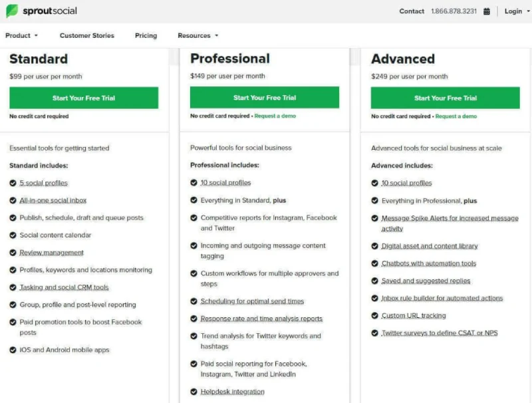Request a demo for the Professional plan
Screen dimensions: 532x403
coord(275,116)
